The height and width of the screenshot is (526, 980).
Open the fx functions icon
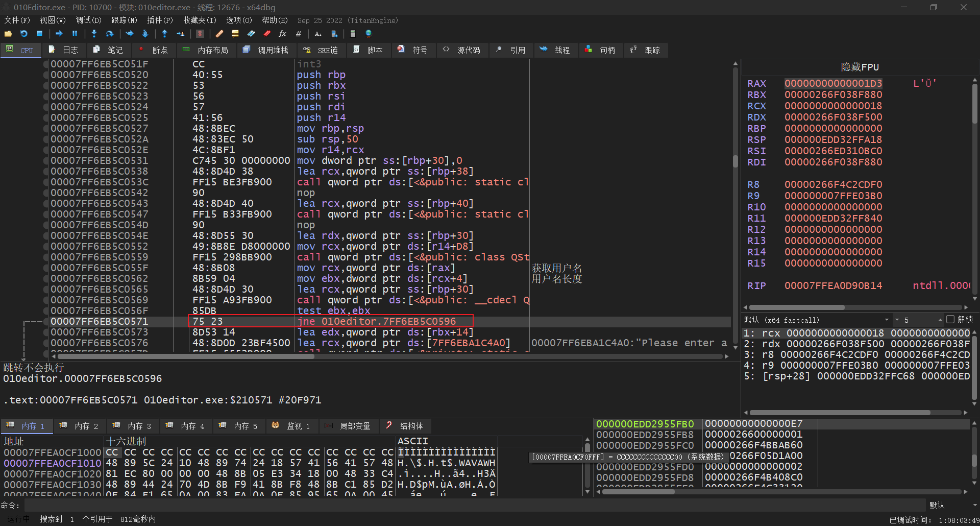click(x=282, y=34)
